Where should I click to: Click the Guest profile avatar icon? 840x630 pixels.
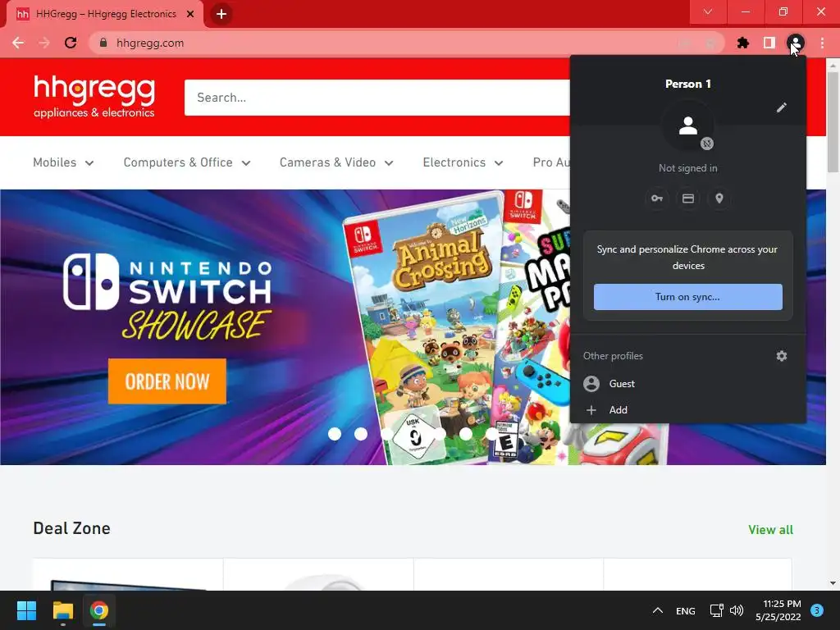591,384
